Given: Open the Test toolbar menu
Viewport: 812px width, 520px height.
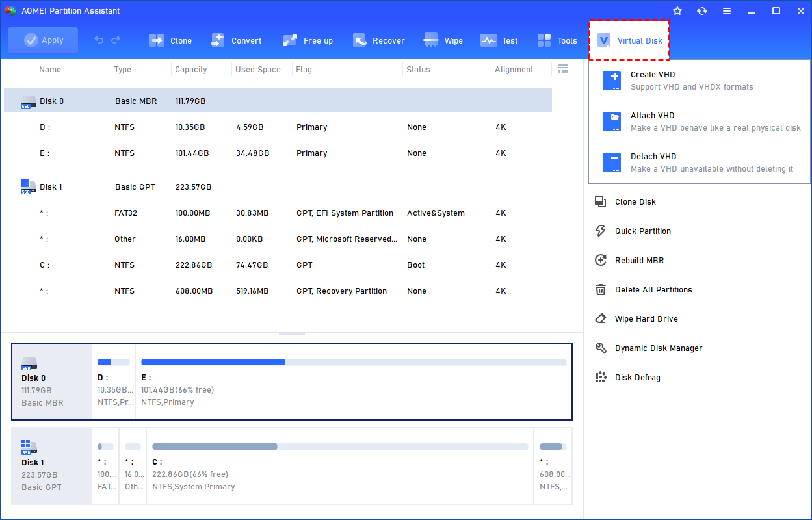Looking at the screenshot, I should (x=499, y=40).
